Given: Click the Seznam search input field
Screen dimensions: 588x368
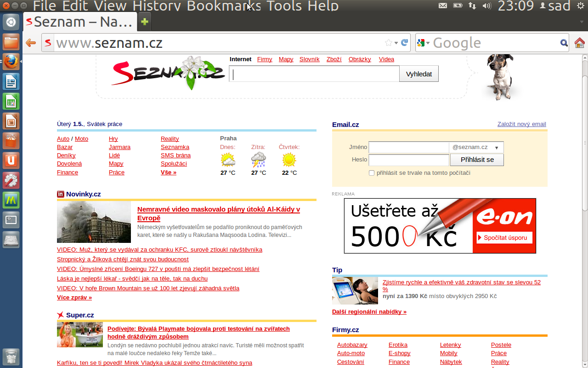Looking at the screenshot, I should (x=314, y=74).
